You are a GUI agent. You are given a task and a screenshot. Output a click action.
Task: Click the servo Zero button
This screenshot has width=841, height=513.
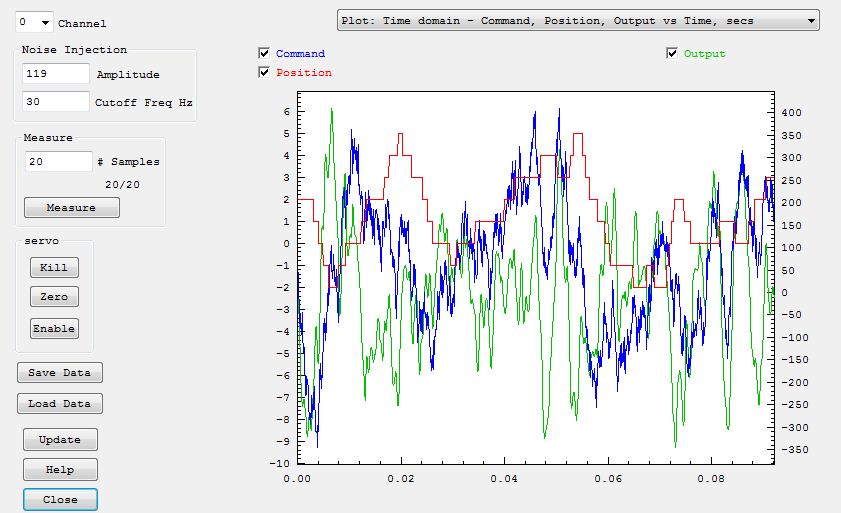[x=54, y=297]
